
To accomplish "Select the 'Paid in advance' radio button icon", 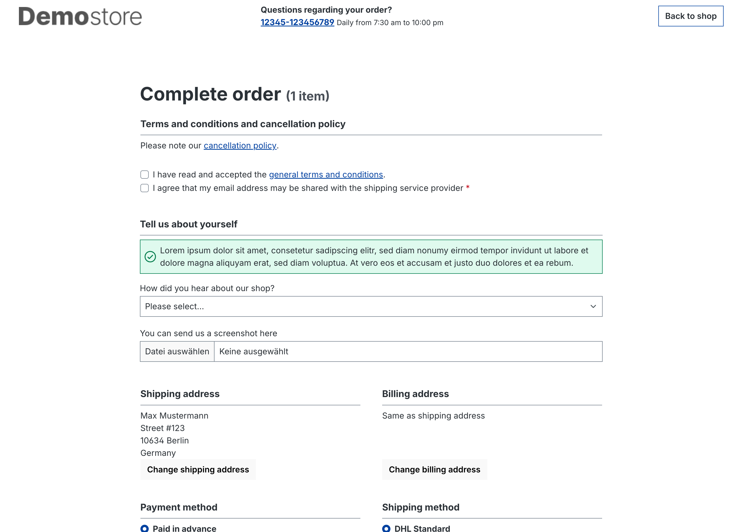I will 144,528.
